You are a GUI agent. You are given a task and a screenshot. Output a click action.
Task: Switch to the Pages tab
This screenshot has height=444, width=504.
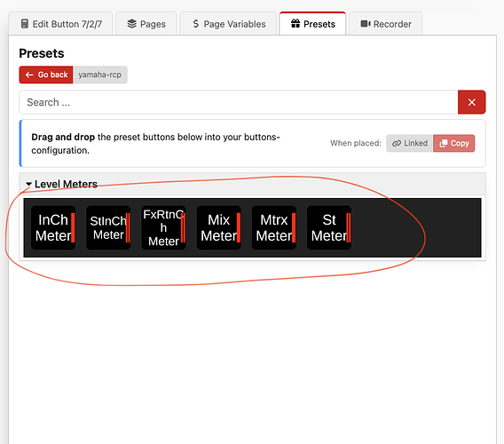click(146, 24)
